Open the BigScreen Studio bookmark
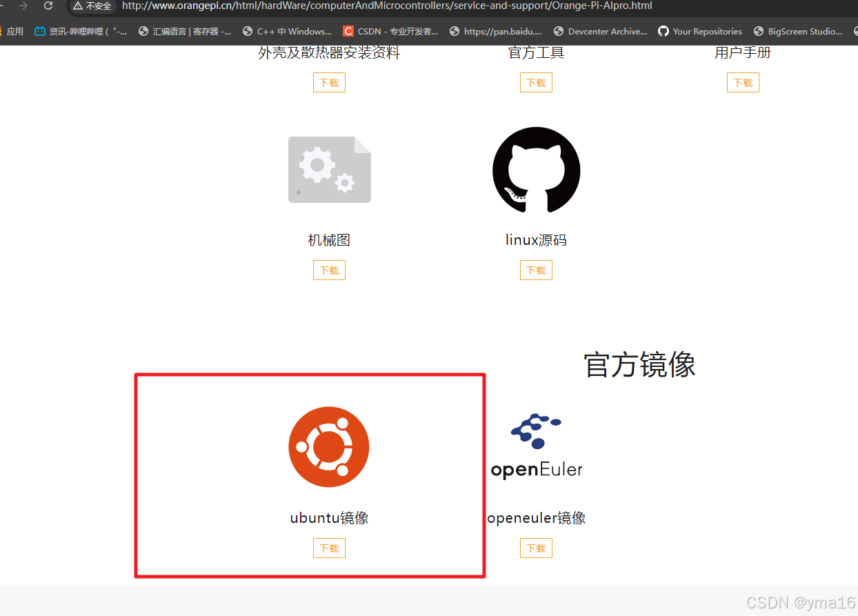 [x=798, y=31]
